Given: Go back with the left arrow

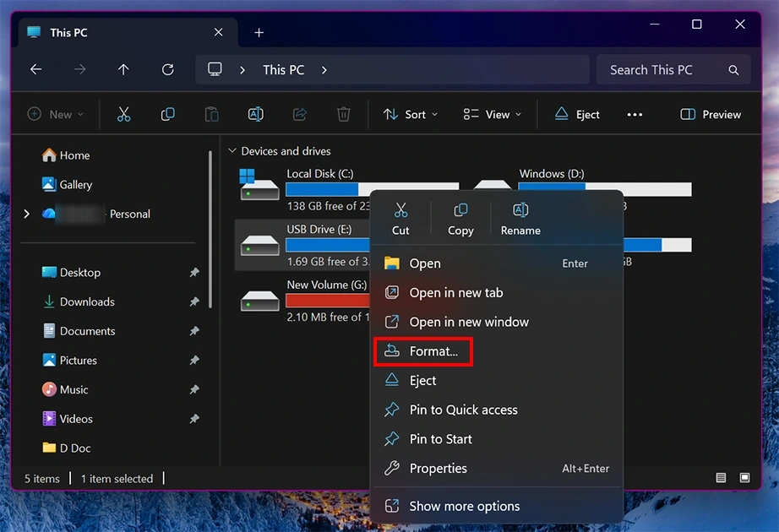Looking at the screenshot, I should coord(35,69).
